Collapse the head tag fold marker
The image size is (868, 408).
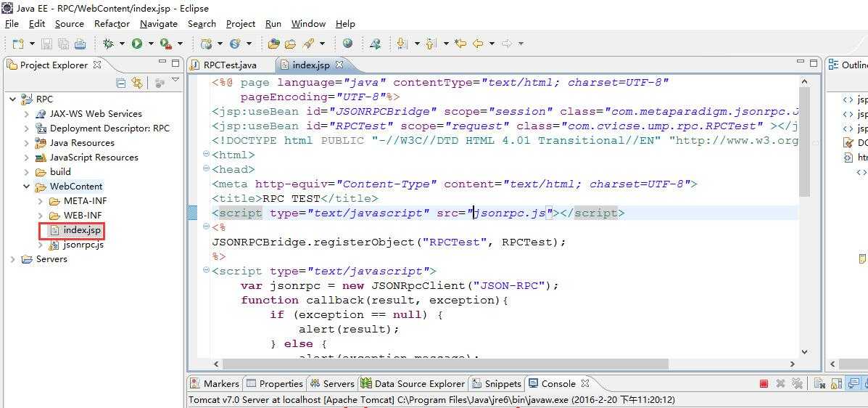[207, 168]
